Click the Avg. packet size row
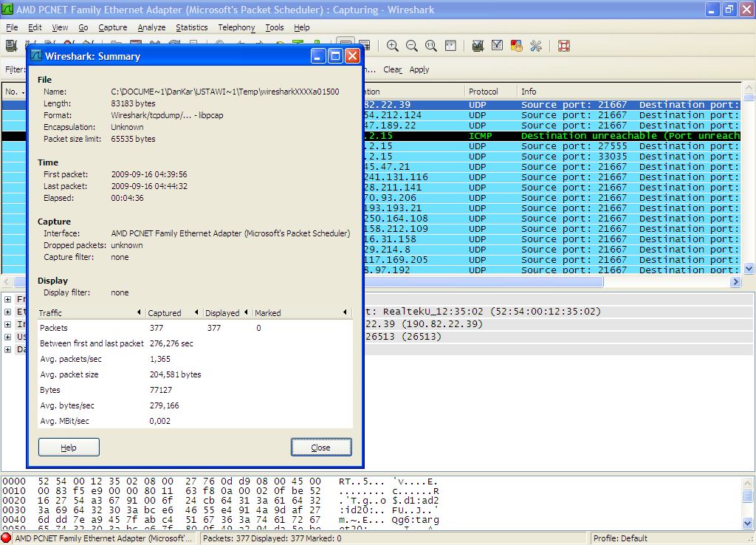Image resolution: width=756 pixels, height=545 pixels. [x=195, y=374]
